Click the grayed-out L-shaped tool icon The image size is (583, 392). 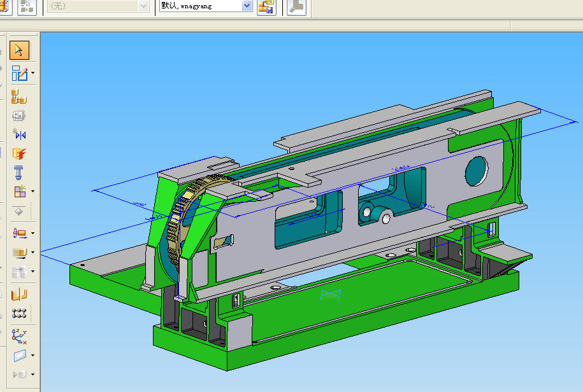(x=297, y=6)
